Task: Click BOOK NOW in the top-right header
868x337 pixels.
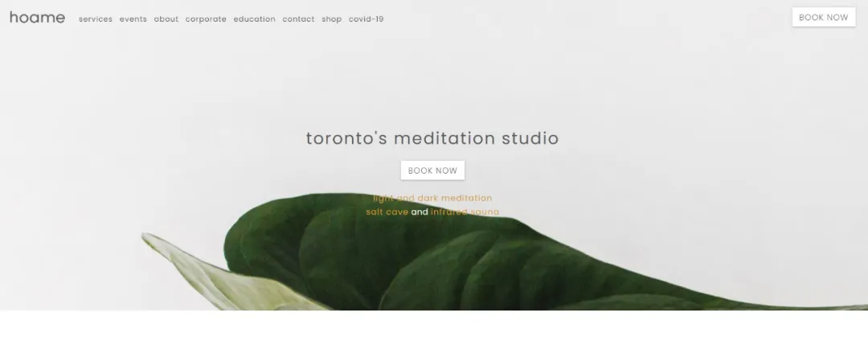Action: (823, 17)
